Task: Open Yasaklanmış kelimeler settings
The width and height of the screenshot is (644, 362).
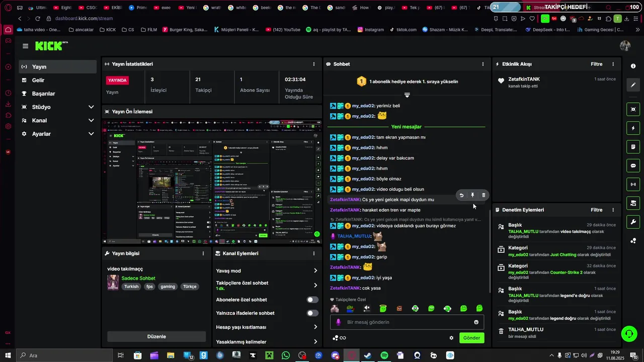Action: pyautogui.click(x=267, y=342)
